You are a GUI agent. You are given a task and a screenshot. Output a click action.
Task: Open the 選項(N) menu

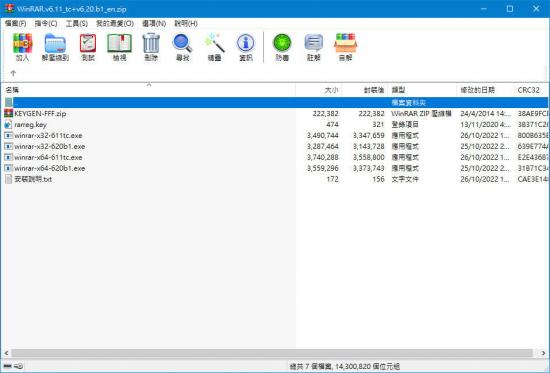coord(154,24)
